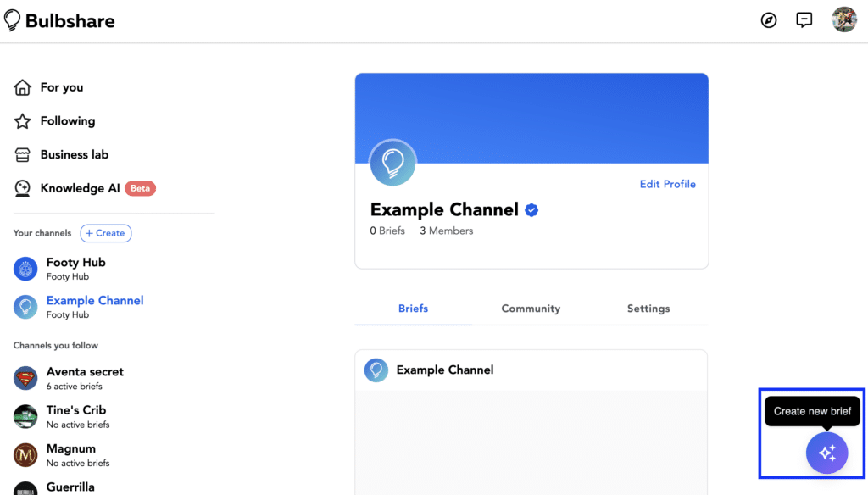The width and height of the screenshot is (868, 495).
Task: Open the user profile avatar
Action: [843, 20]
